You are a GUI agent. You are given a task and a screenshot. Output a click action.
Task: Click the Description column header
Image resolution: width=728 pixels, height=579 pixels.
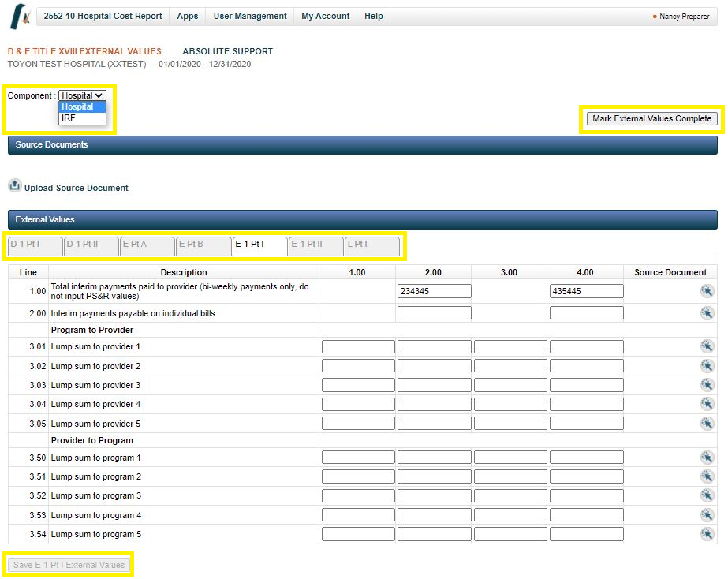184,273
